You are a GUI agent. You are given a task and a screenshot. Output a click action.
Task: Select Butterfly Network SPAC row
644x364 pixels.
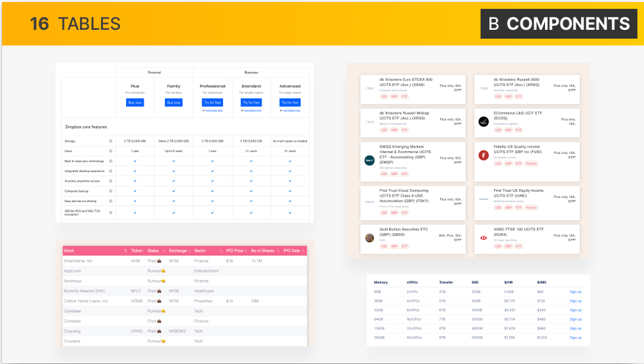click(185, 291)
